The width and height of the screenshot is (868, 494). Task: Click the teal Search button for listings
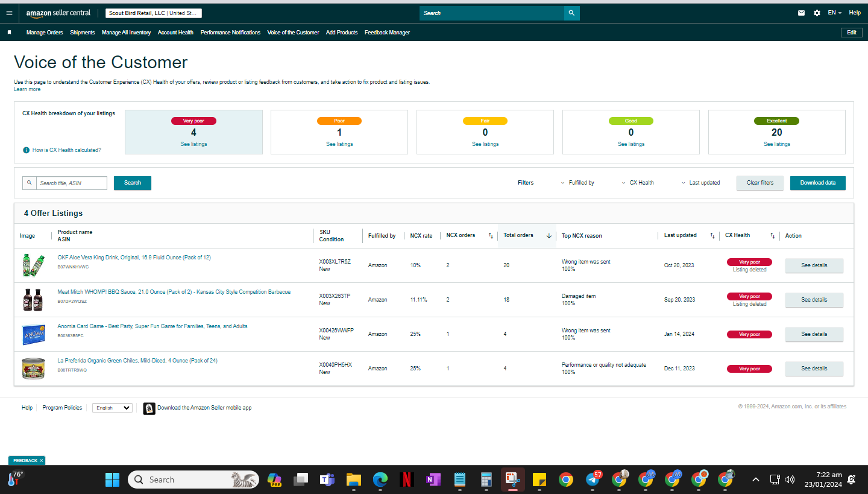133,183
